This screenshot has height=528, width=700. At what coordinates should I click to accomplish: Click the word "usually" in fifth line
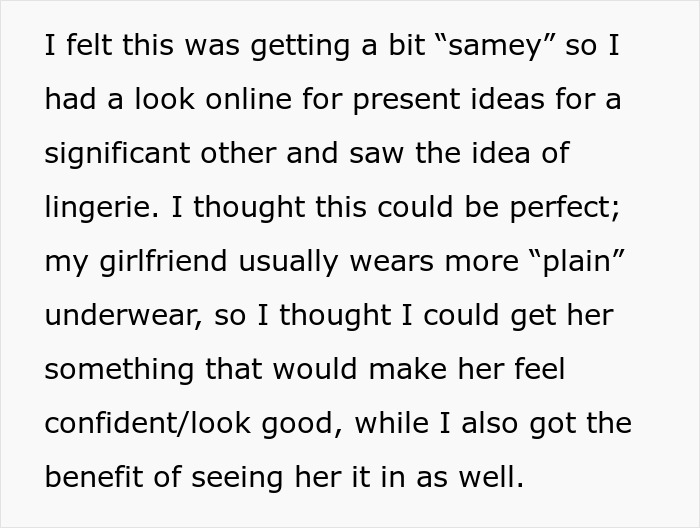click(288, 262)
